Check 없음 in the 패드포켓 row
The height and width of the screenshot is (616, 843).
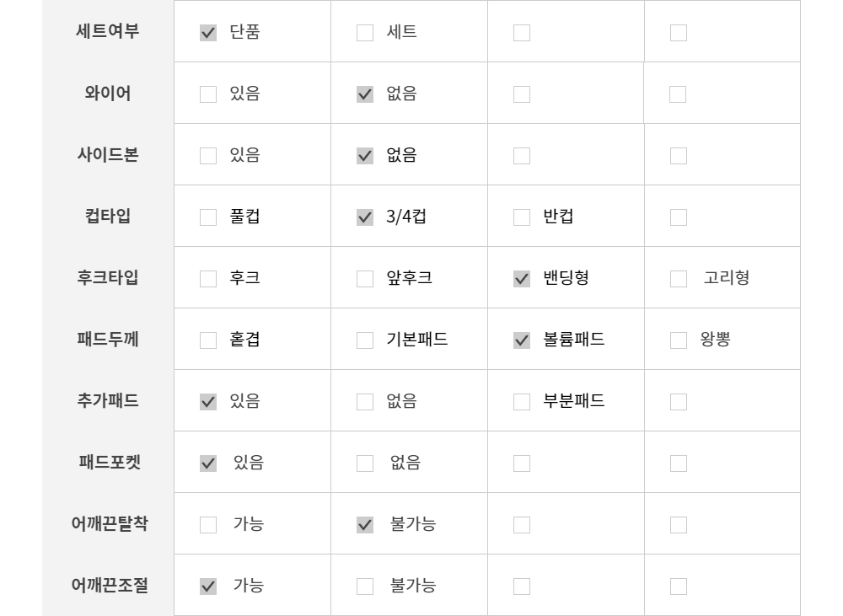pyautogui.click(x=365, y=463)
